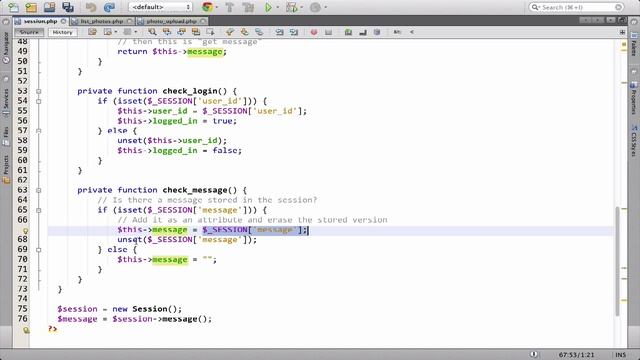Collapse the if block fold on line 54

(x=39, y=101)
